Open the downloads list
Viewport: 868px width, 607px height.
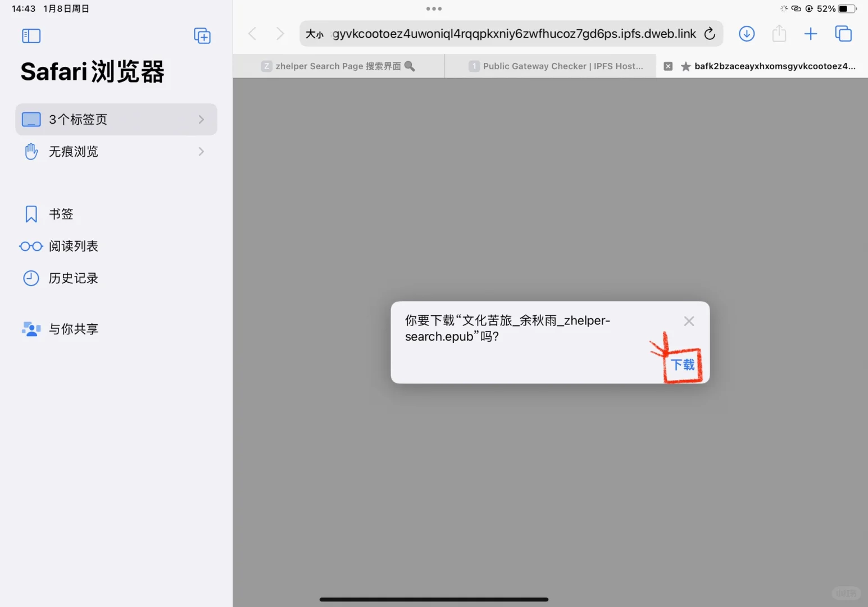(x=747, y=34)
